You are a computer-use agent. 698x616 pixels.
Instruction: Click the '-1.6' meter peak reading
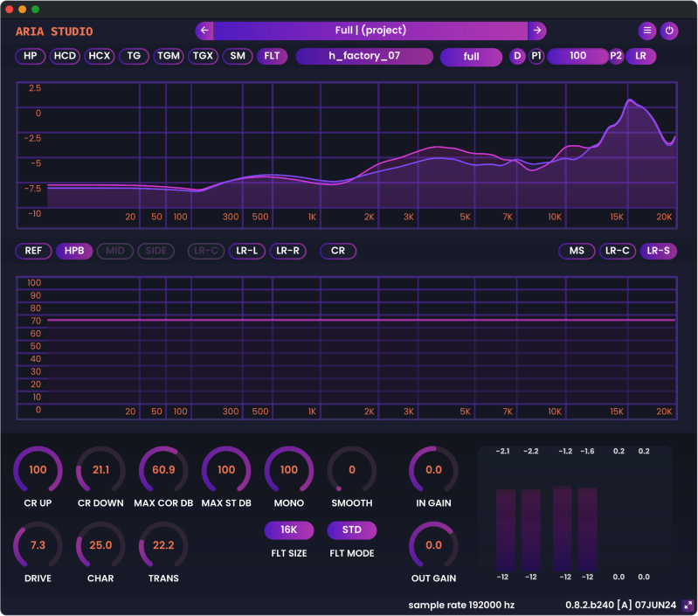pyautogui.click(x=587, y=452)
